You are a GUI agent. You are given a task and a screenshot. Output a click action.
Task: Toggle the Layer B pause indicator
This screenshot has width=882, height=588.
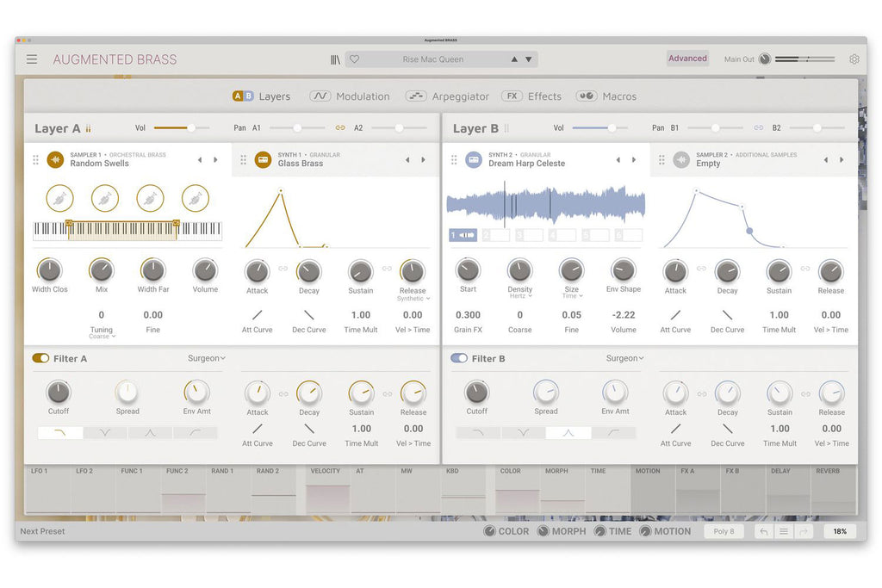click(506, 128)
